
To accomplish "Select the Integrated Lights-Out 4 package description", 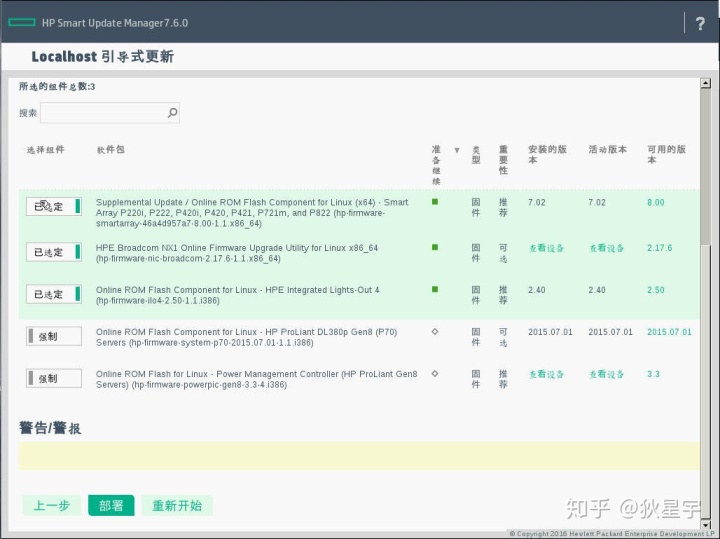I will [x=238, y=295].
